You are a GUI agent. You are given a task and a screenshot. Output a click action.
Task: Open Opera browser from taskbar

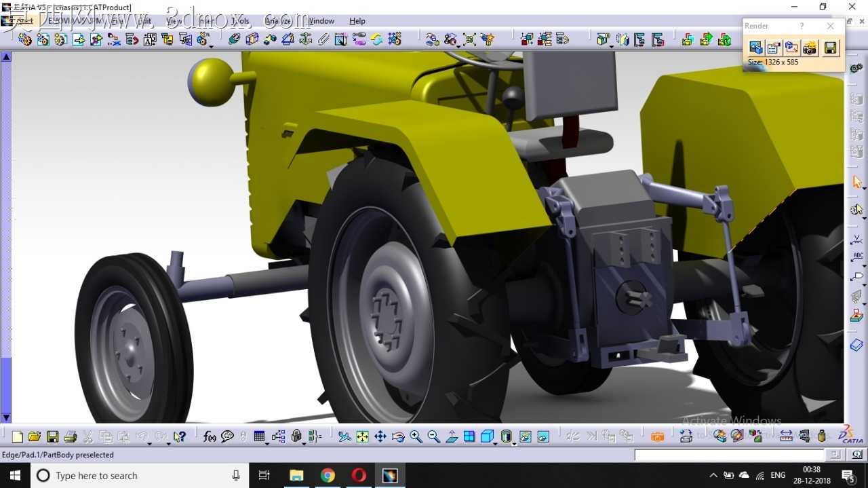coord(359,475)
